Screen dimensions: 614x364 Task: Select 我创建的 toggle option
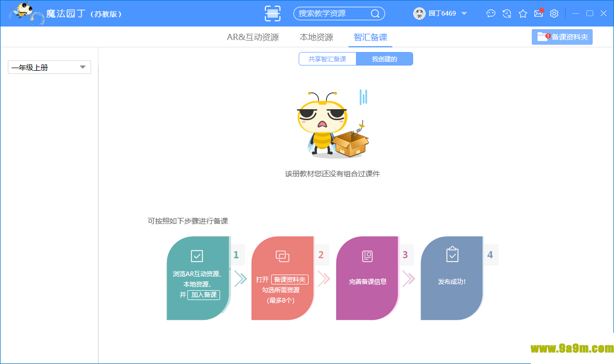click(x=385, y=59)
